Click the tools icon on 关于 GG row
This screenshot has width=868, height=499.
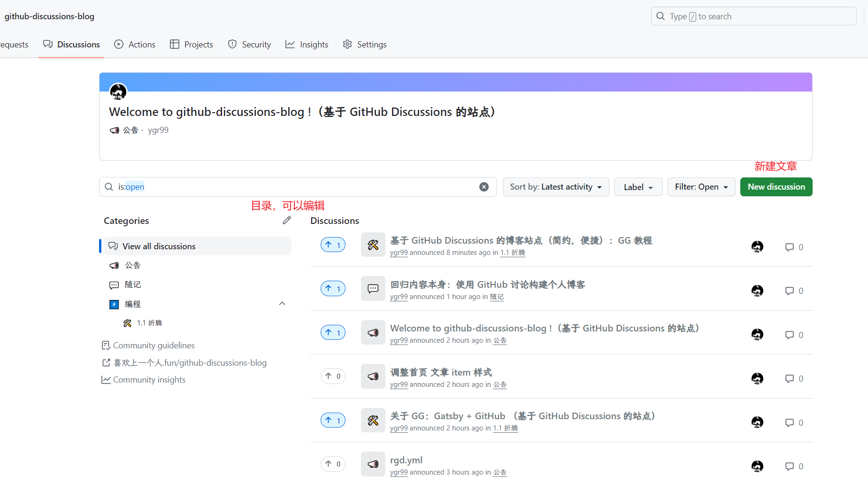(x=373, y=420)
